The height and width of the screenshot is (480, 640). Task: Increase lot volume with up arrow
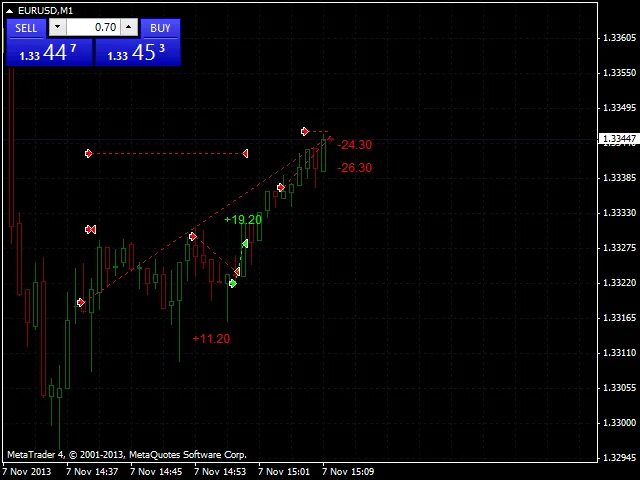129,27
